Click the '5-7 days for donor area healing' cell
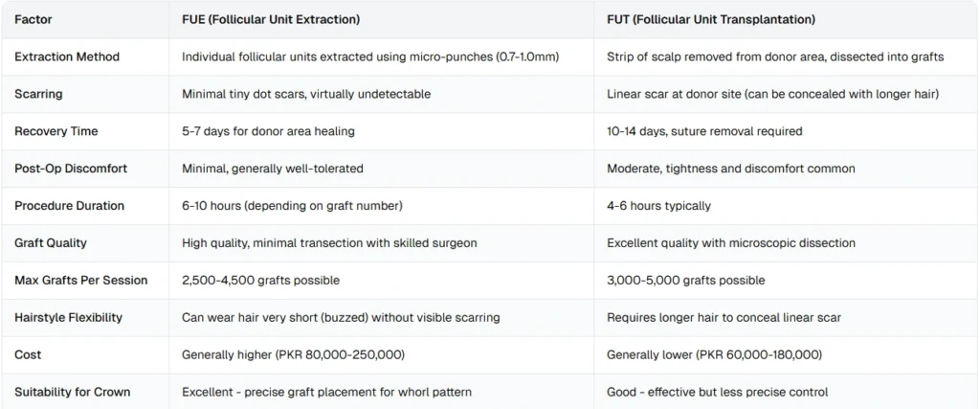Image resolution: width=980 pixels, height=409 pixels. (274, 131)
